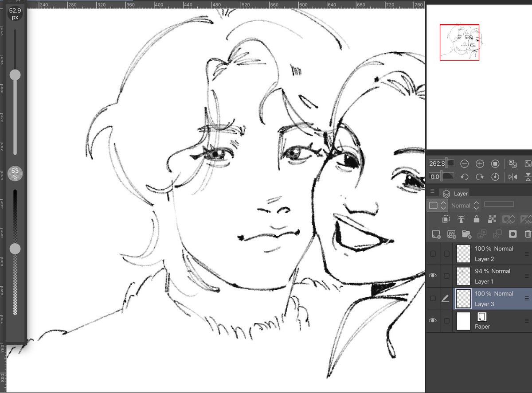Create a new vector layer
This screenshot has height=393, width=532.
[451, 234]
